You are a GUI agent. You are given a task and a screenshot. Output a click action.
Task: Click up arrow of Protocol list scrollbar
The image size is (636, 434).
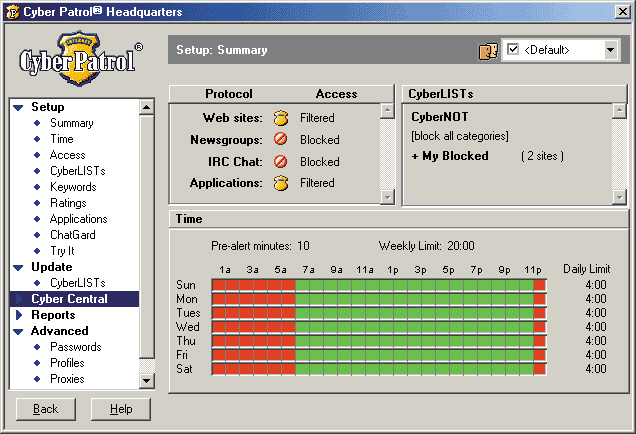[x=387, y=110]
